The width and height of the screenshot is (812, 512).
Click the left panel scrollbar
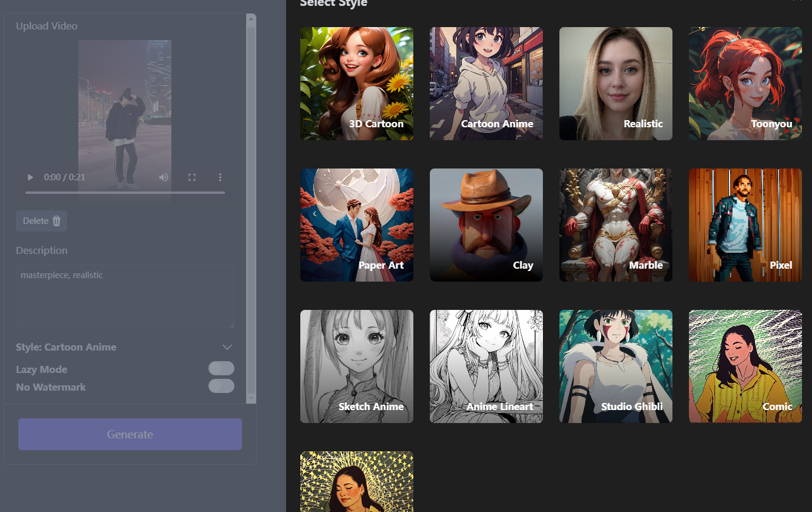pos(251,209)
